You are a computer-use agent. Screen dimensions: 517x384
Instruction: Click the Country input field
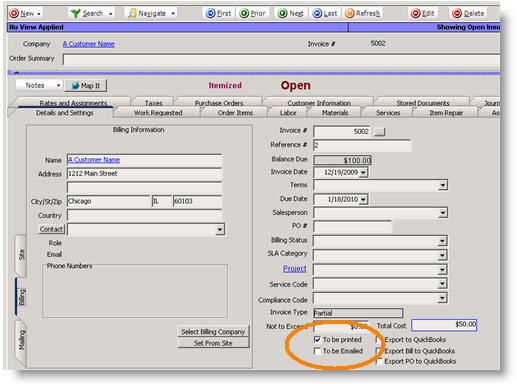pyautogui.click(x=144, y=215)
